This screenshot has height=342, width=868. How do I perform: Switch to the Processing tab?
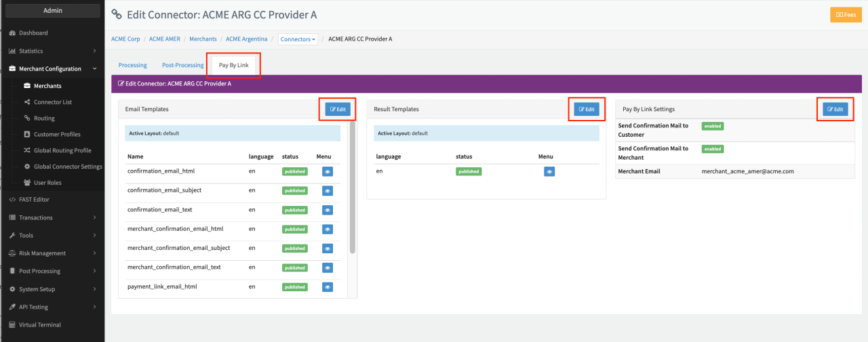[132, 65]
